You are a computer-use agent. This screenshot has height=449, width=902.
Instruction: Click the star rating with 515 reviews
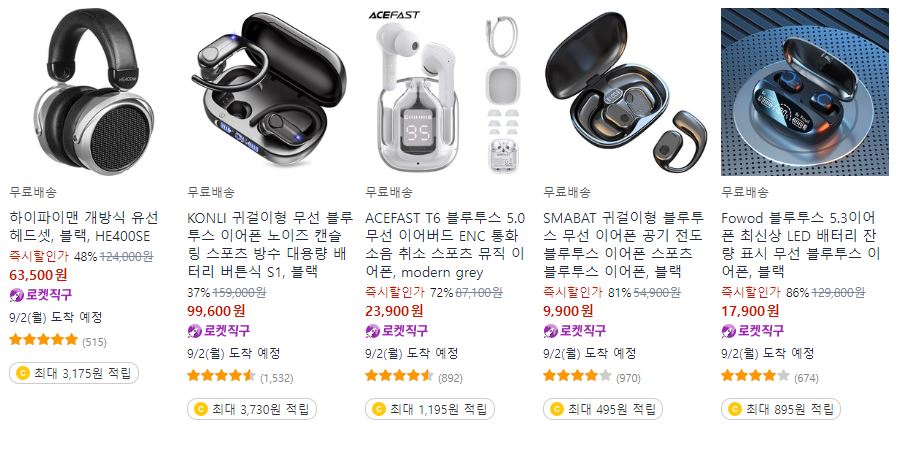[x=44, y=340]
